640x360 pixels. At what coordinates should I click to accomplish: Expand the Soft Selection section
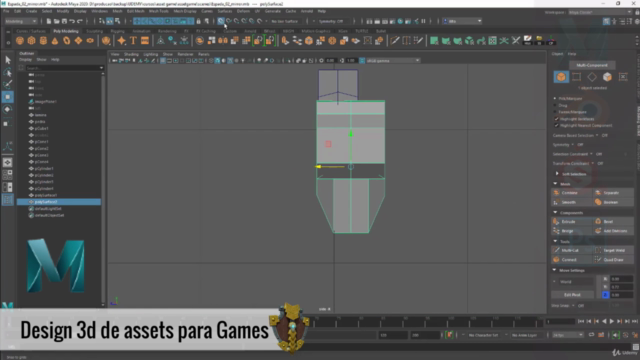(557, 174)
